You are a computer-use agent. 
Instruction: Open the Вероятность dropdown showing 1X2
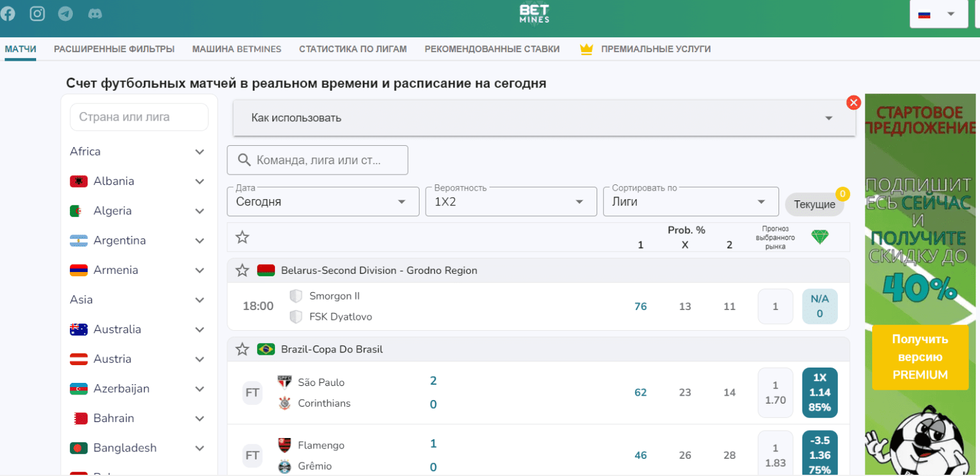click(511, 202)
